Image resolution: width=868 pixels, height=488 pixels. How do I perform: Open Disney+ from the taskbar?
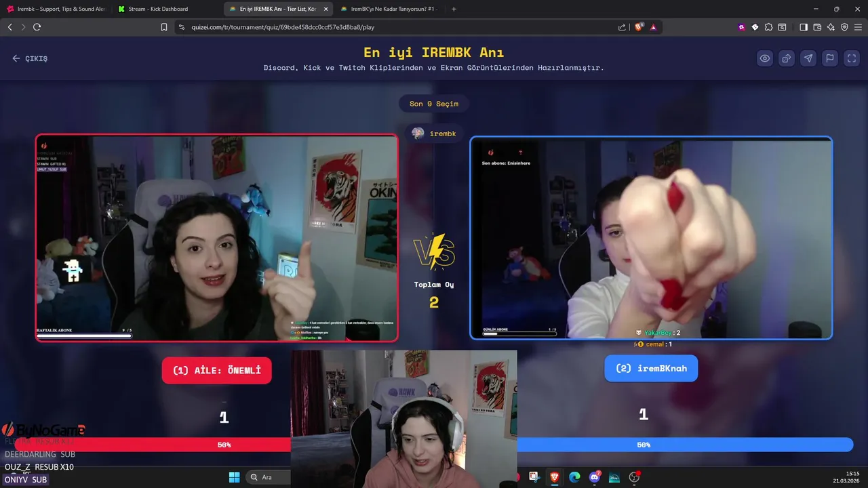[614, 477]
